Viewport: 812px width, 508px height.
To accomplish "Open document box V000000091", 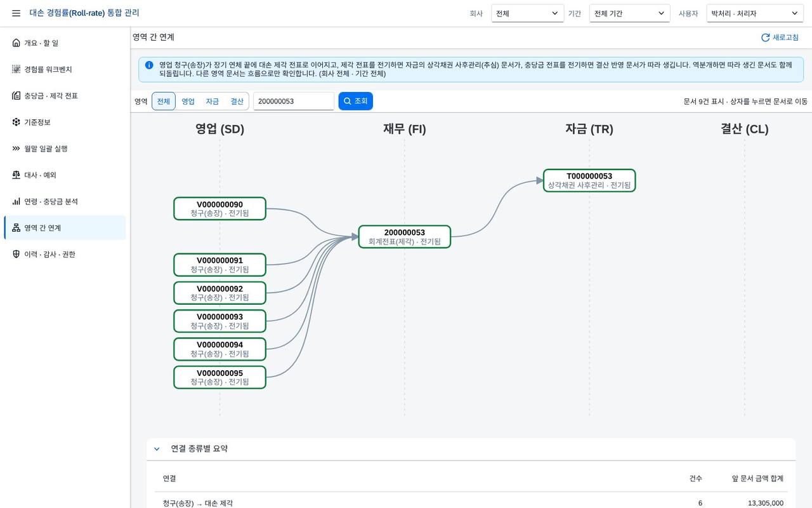I will (x=219, y=265).
